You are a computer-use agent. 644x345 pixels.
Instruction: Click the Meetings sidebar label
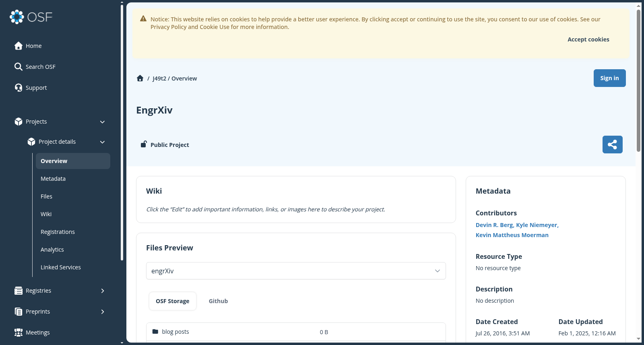tap(38, 333)
